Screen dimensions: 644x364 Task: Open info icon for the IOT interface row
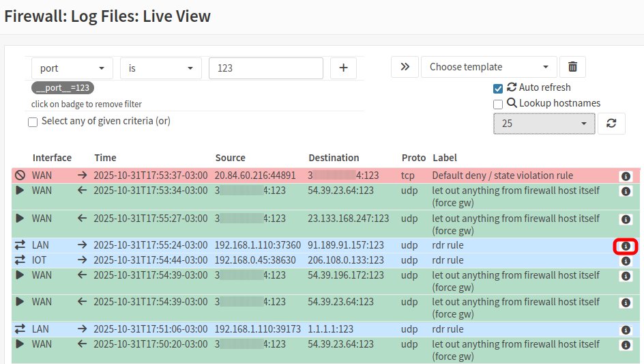click(626, 261)
